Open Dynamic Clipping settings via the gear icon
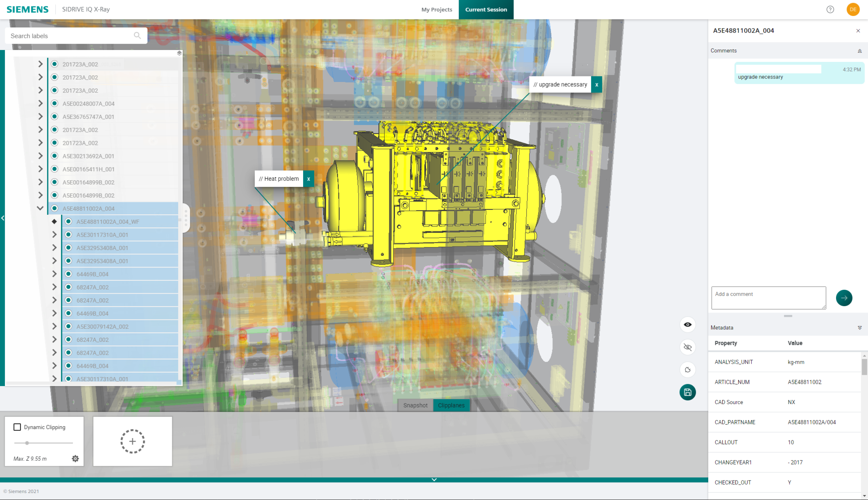 (x=75, y=458)
